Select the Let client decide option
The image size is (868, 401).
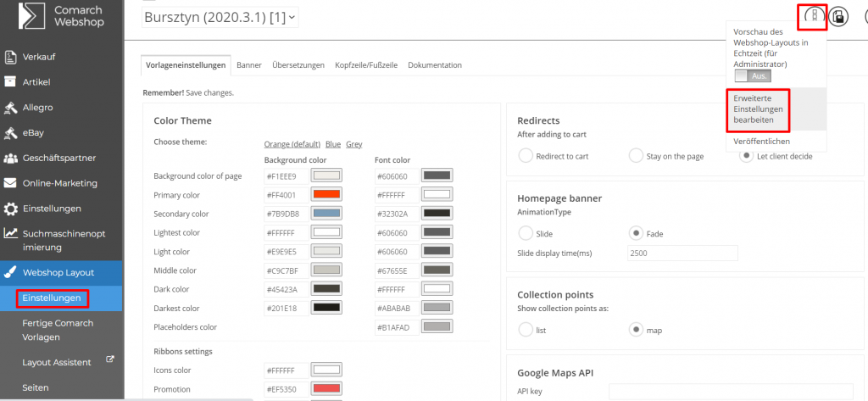[x=746, y=156]
